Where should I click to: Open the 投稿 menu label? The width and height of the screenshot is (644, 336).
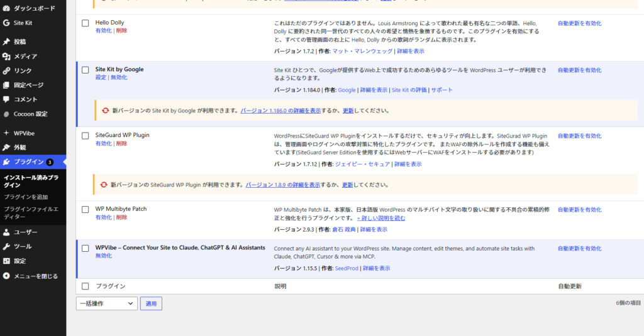(x=19, y=41)
